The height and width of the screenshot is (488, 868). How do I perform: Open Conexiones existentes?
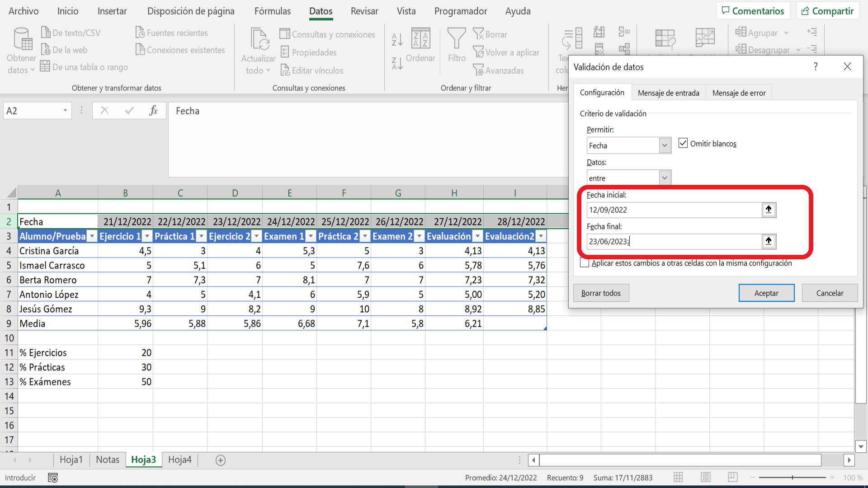pyautogui.click(x=180, y=50)
